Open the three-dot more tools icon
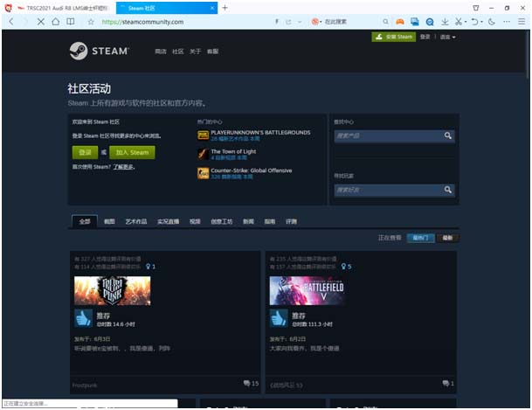 pyautogui.click(x=507, y=22)
